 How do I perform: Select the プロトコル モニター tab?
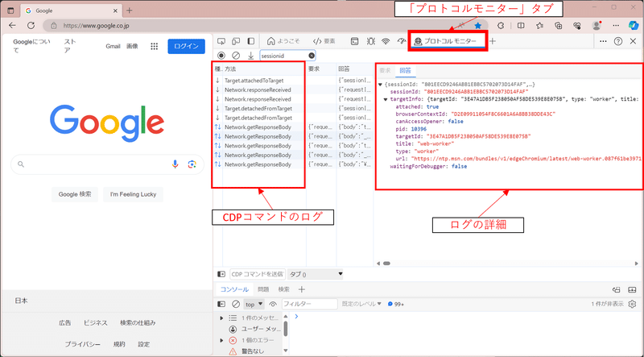[445, 41]
